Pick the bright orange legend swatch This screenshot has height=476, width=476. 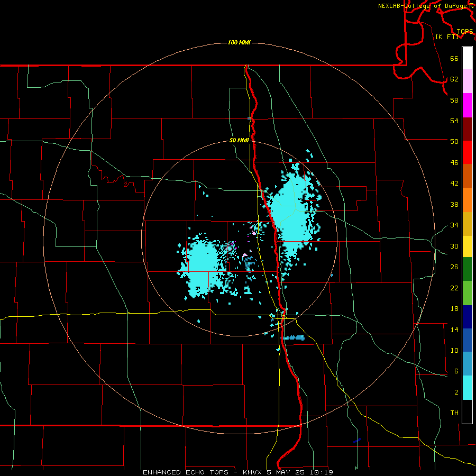coord(467,200)
